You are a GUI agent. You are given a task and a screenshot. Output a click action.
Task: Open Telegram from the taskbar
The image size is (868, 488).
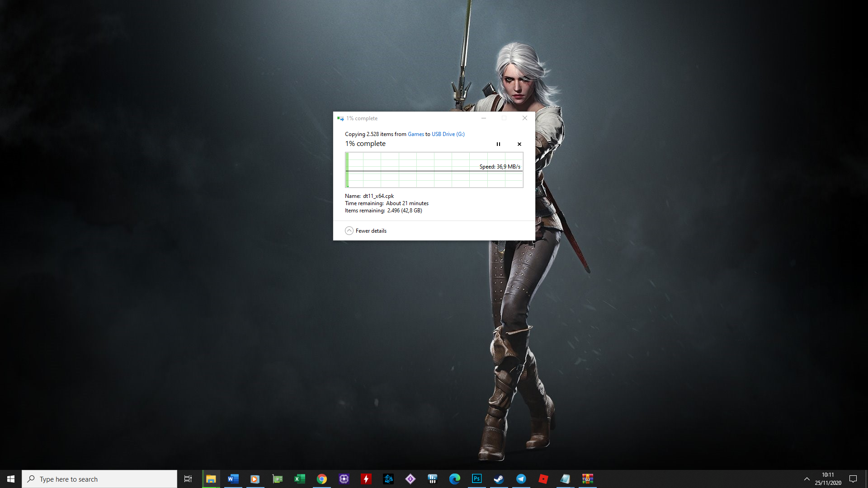[x=521, y=479]
